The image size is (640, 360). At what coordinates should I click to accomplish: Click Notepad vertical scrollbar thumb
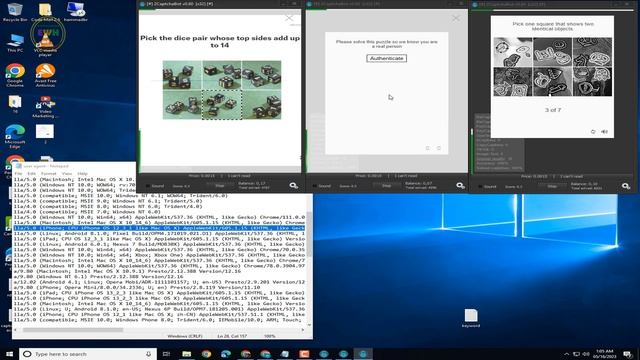tap(309, 234)
